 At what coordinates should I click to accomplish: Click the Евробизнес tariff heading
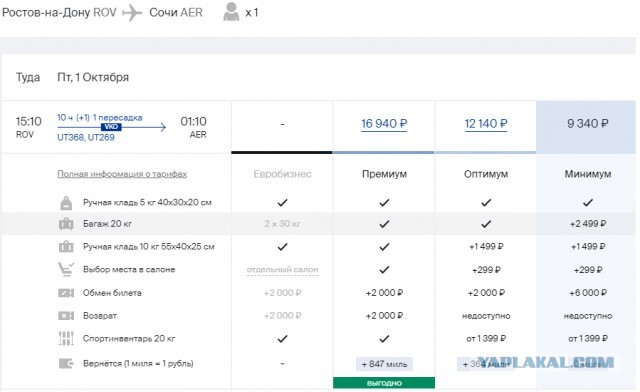[x=282, y=174]
